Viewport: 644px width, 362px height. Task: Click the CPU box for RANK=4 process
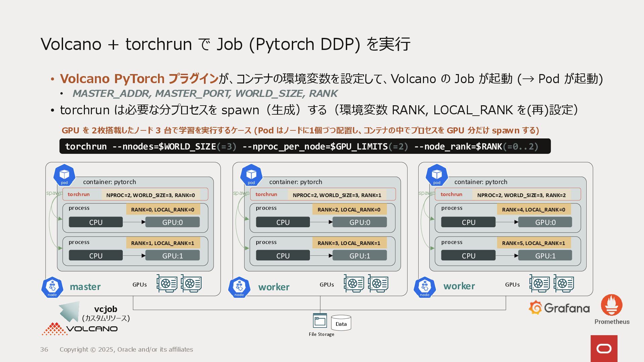(x=468, y=222)
